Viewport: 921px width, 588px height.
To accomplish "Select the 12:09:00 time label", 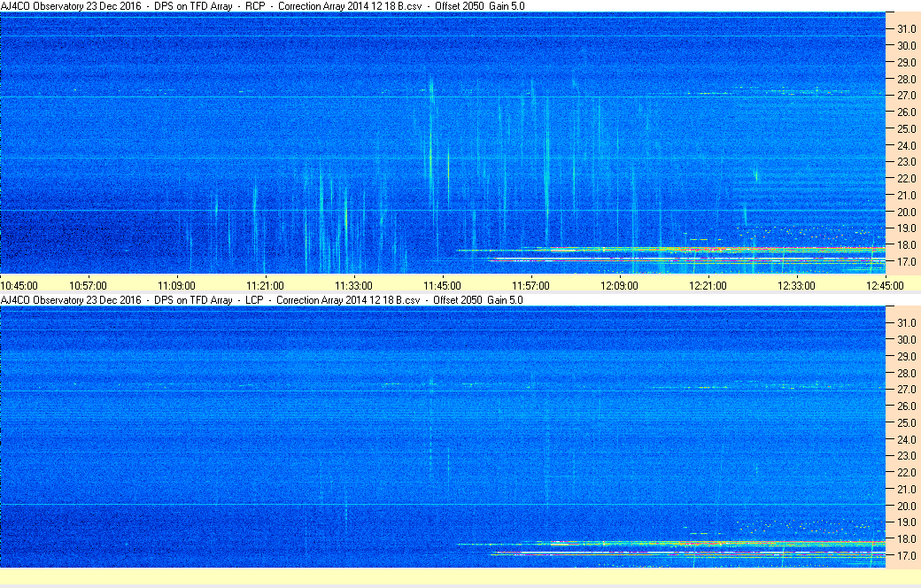I will 619,285.
